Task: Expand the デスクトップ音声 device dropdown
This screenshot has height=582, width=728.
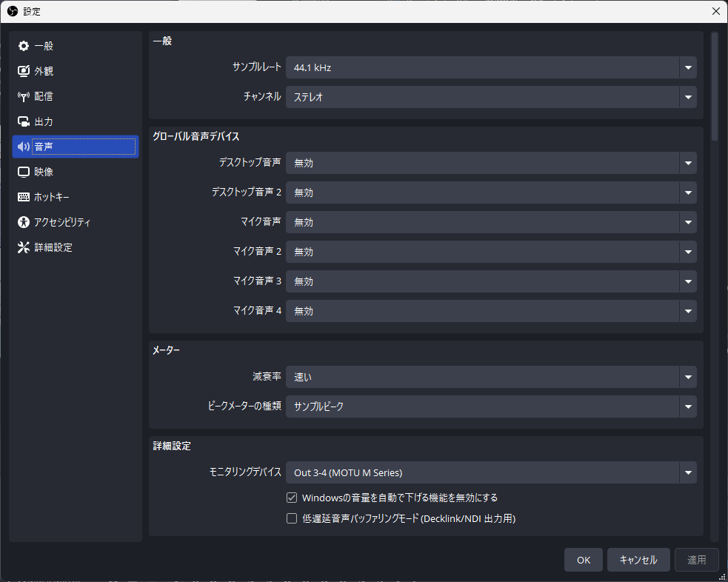Action: point(687,163)
